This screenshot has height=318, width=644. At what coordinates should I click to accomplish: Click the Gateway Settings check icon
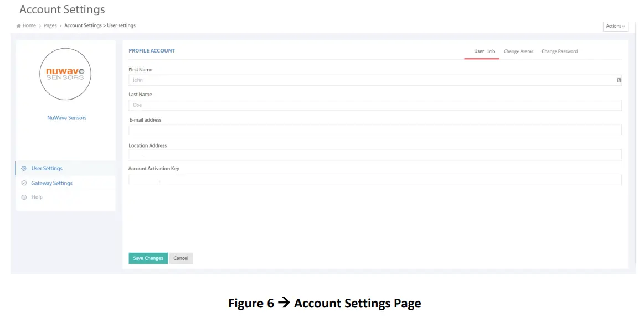coord(23,183)
